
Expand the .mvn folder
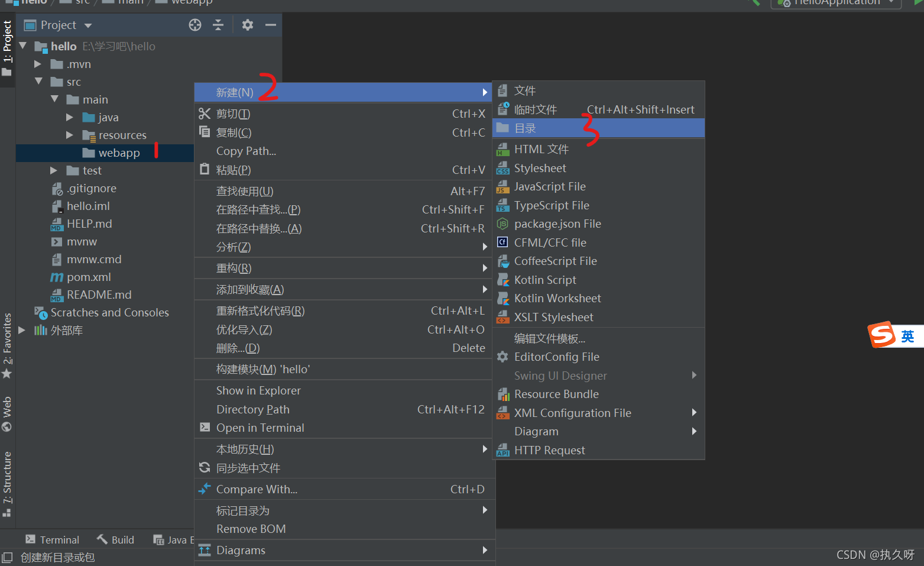[38, 64]
